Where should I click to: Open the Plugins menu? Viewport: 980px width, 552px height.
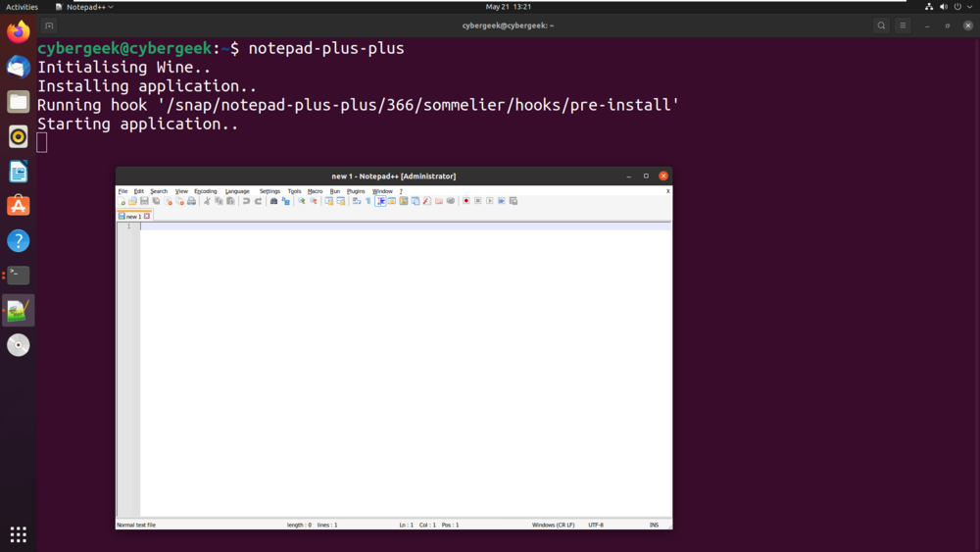click(356, 191)
